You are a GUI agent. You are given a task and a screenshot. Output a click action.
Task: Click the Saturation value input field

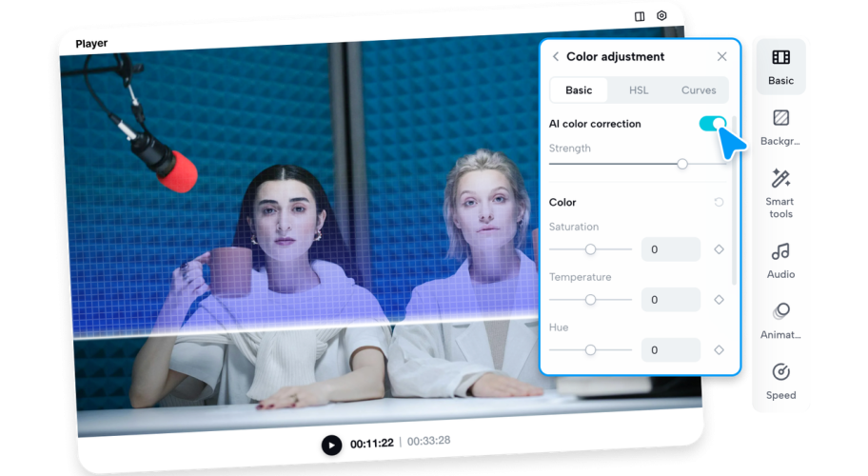(671, 249)
